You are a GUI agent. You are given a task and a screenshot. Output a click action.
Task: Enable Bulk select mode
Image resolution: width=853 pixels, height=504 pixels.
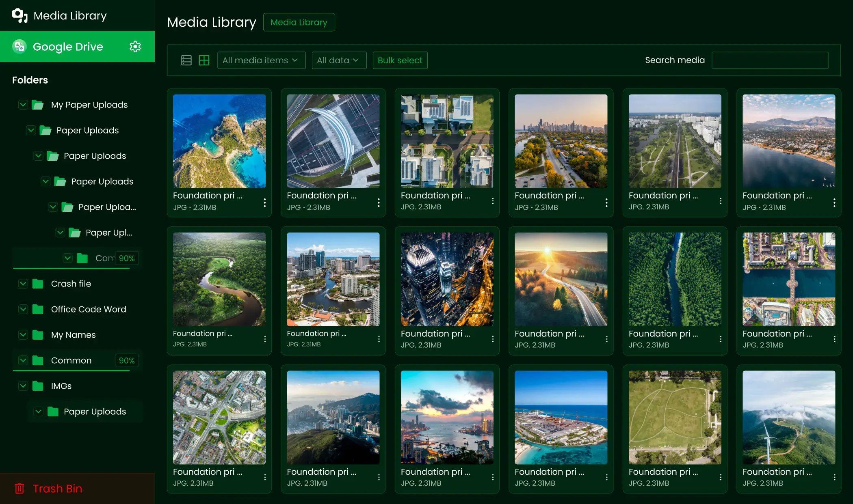pos(400,60)
